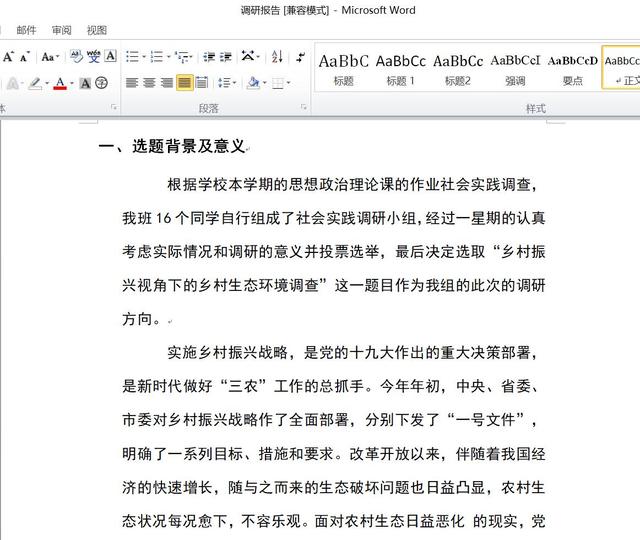The image size is (640, 540).
Task: Clear formatting with the eraser icon
Action: 76,56
